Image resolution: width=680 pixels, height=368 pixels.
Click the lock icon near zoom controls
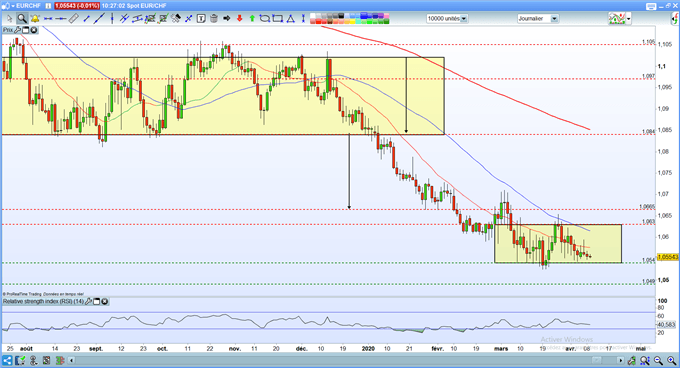[631, 360]
